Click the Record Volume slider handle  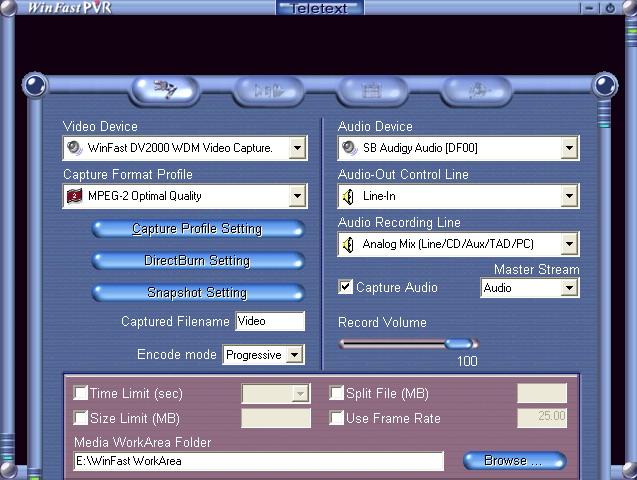tap(459, 344)
